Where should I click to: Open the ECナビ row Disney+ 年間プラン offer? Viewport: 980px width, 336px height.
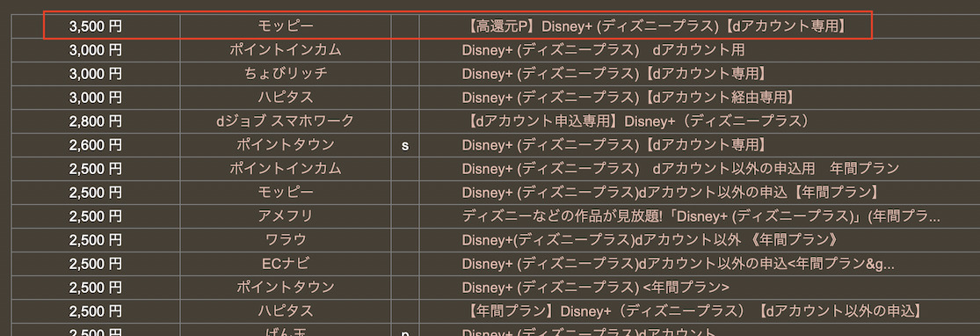[x=679, y=264]
